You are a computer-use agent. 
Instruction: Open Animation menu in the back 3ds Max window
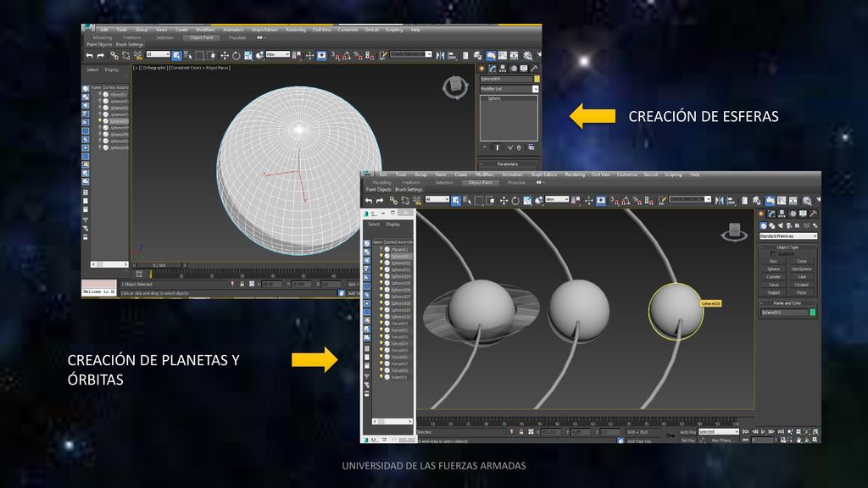[x=233, y=30]
